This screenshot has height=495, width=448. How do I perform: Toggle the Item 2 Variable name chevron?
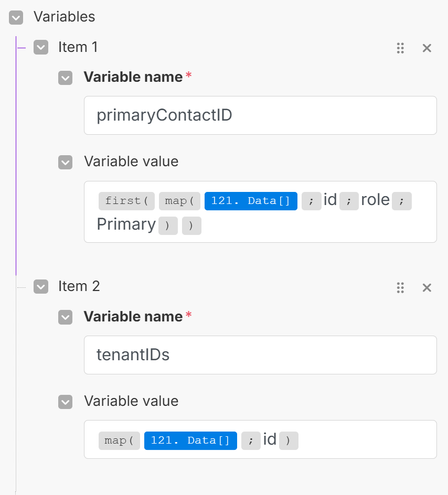(66, 317)
